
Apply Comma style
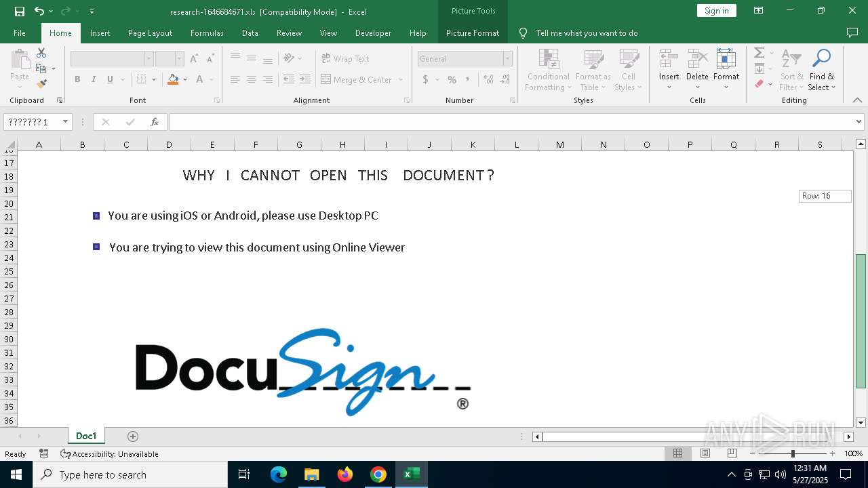[x=469, y=79]
